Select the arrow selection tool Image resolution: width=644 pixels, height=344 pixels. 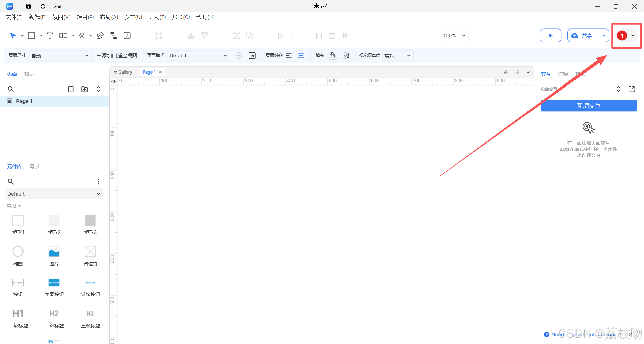pos(13,36)
